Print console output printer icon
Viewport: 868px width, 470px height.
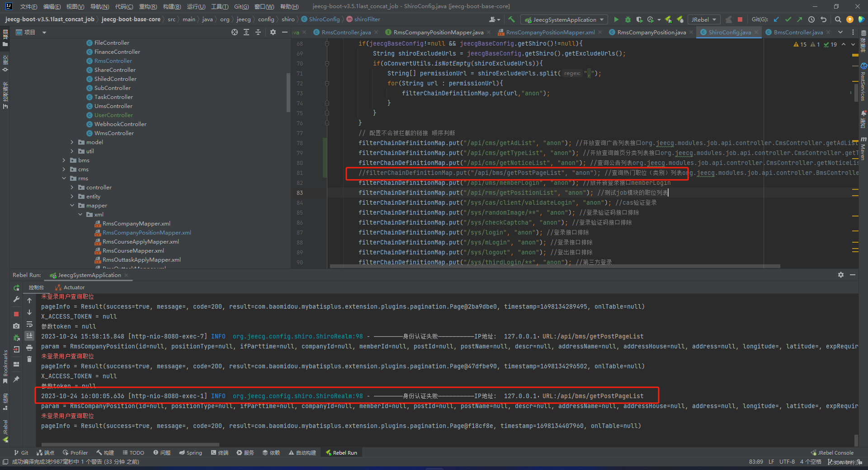pos(29,348)
